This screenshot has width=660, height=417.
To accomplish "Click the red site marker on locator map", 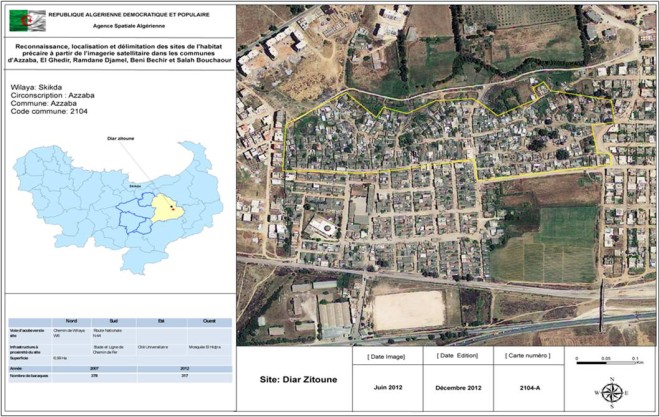I will click(172, 209).
